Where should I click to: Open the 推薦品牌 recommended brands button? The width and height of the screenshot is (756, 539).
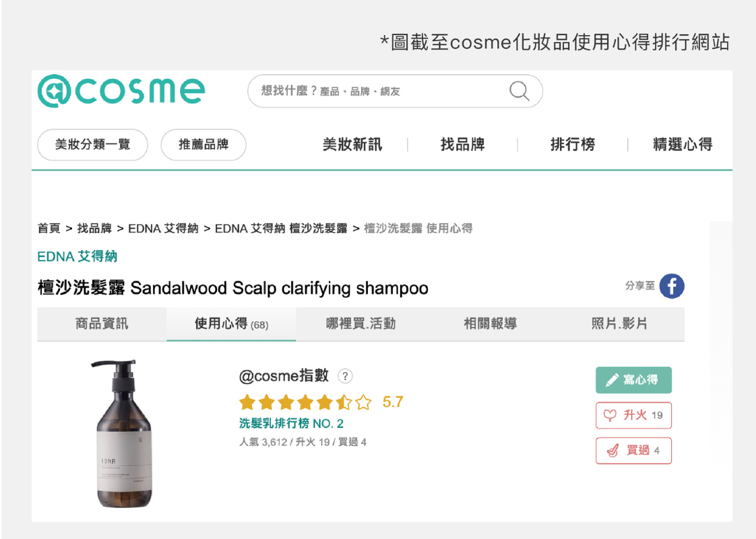203,145
